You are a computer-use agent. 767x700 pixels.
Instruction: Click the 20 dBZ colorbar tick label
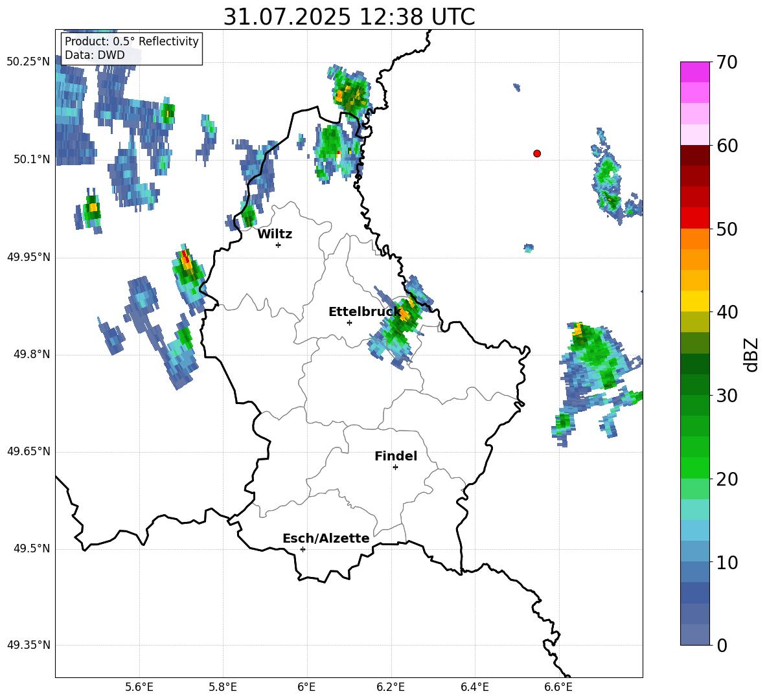(727, 479)
